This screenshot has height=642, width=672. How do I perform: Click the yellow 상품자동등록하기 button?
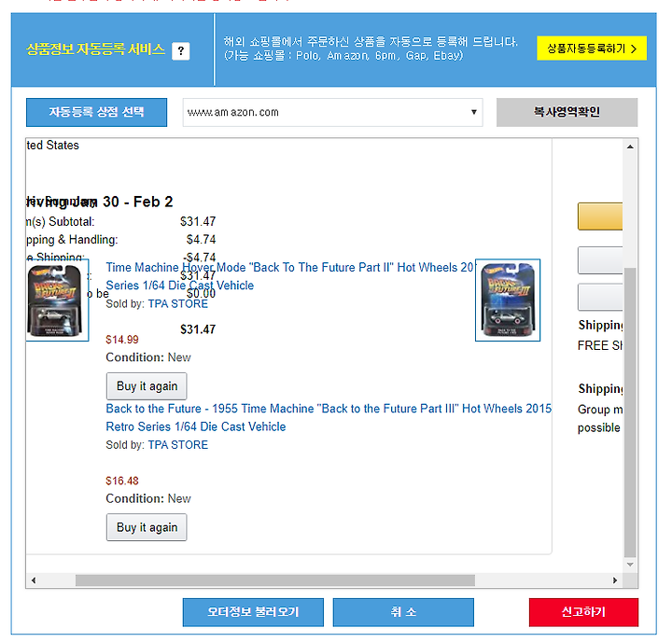[592, 49]
